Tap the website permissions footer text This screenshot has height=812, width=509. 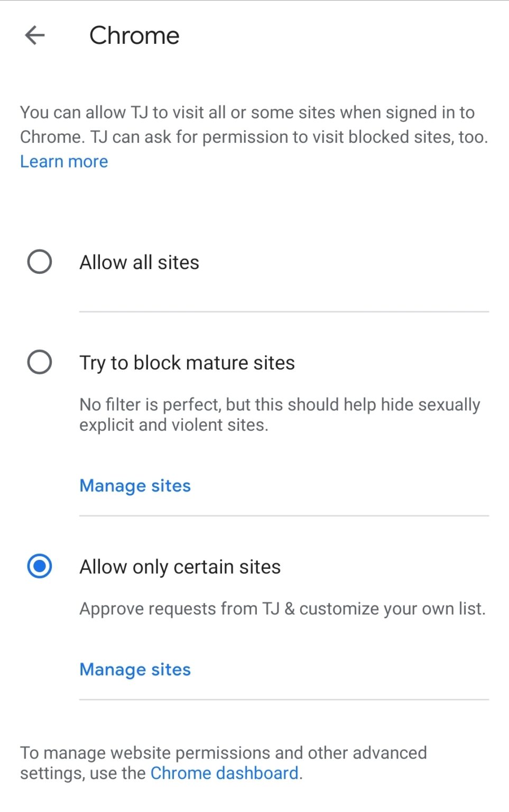(223, 752)
